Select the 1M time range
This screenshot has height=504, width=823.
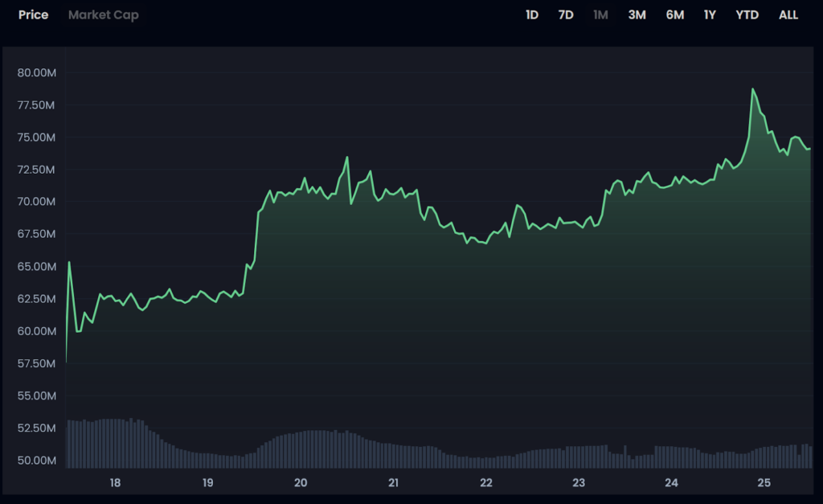(x=600, y=15)
